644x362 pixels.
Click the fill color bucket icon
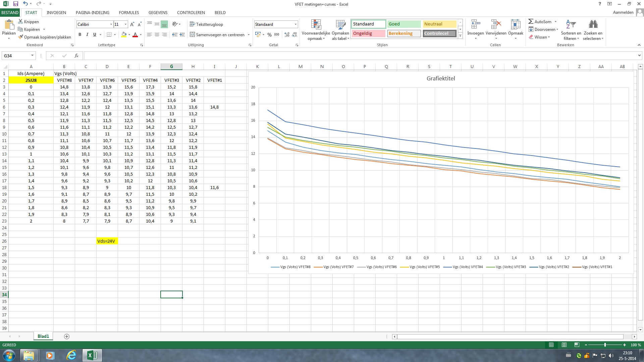124,35
